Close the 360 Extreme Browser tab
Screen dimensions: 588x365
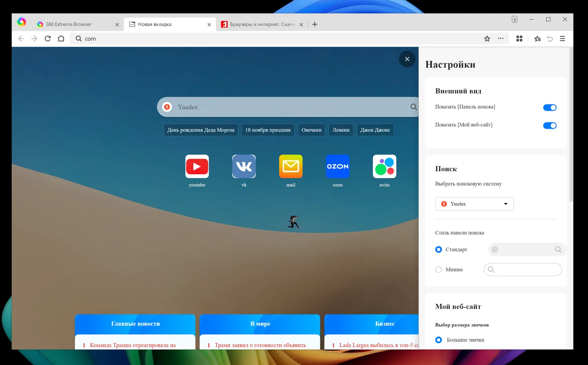pos(117,24)
